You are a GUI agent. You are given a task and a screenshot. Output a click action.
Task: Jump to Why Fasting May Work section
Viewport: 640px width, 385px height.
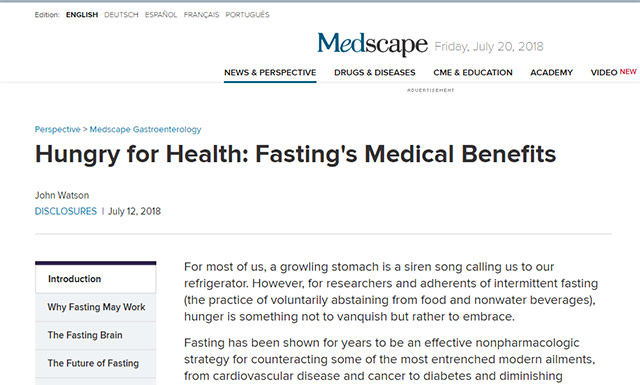pos(96,307)
